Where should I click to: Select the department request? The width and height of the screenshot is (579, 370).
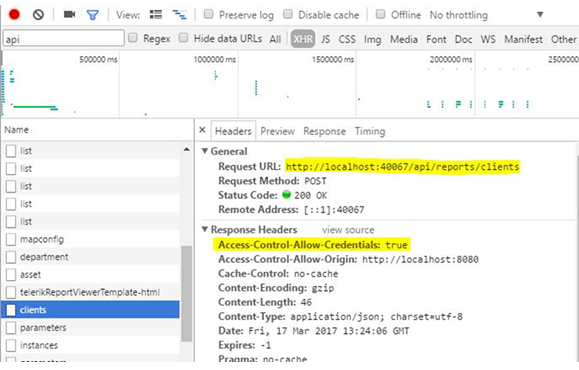click(90, 257)
